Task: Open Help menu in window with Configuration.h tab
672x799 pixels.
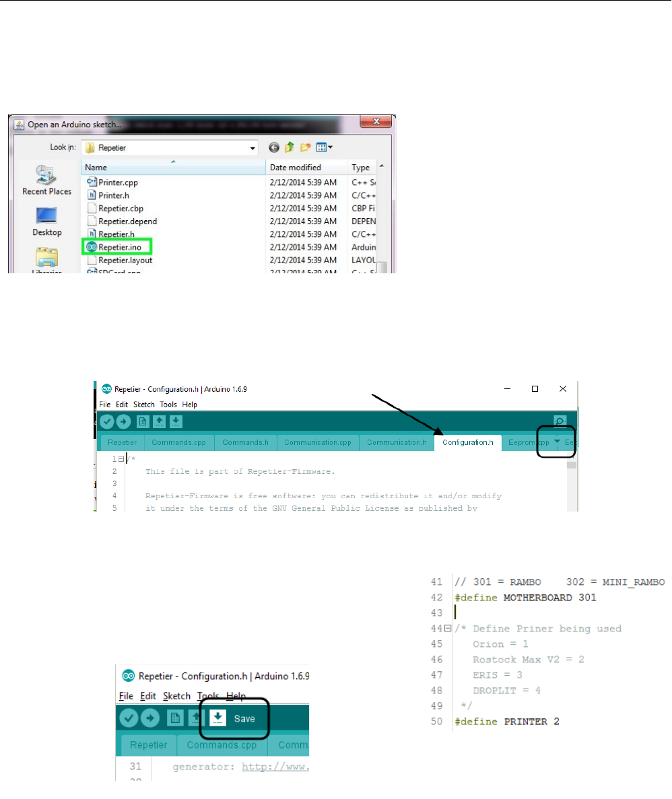Action: pos(190,405)
